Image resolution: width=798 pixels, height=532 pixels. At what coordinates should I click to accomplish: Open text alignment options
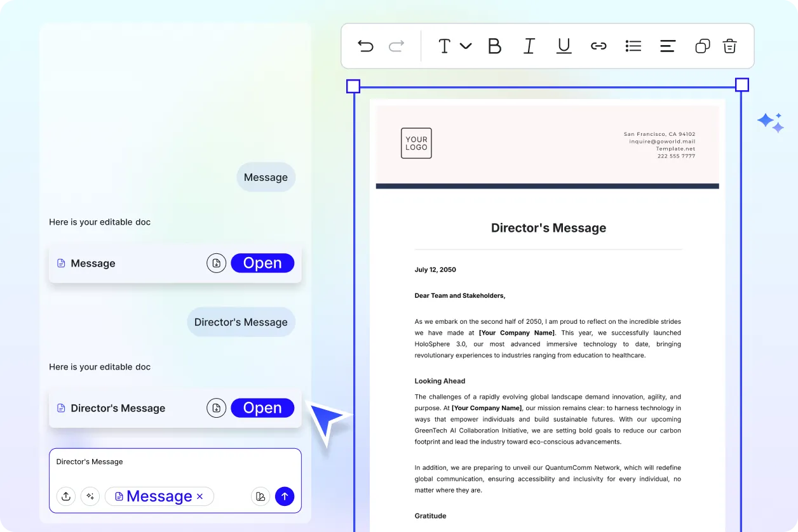667,46
